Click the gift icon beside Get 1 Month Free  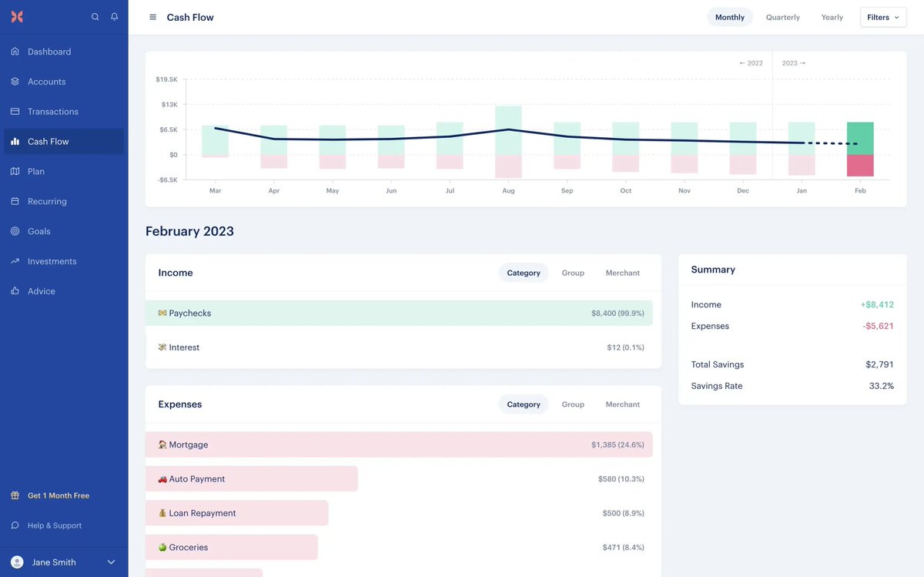tap(15, 495)
